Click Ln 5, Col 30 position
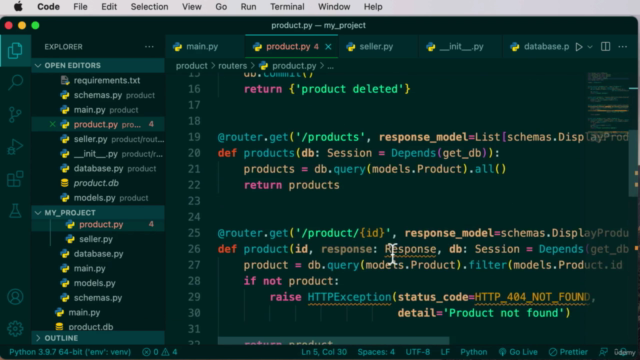Viewport: 640px width, 360px height. click(x=324, y=352)
